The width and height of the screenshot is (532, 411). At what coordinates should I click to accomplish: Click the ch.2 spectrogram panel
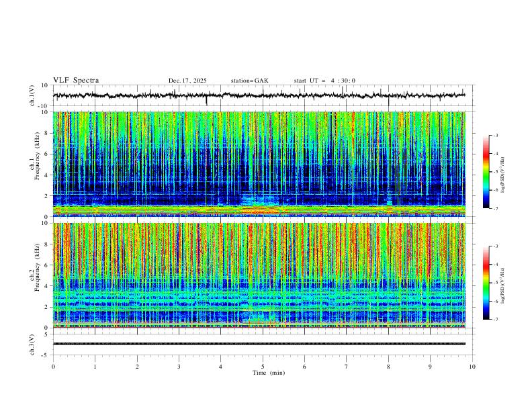[x=259, y=275]
